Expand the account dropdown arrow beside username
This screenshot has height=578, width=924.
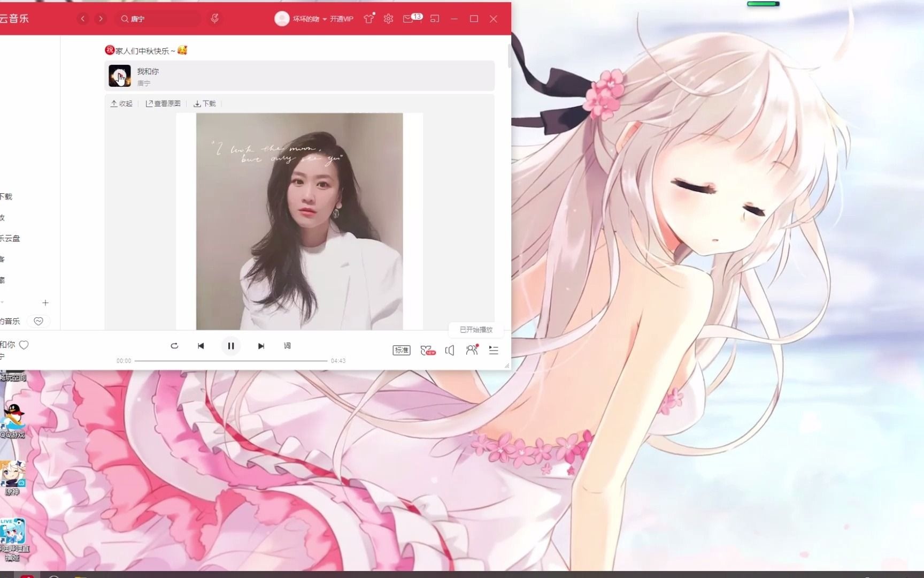click(x=325, y=19)
